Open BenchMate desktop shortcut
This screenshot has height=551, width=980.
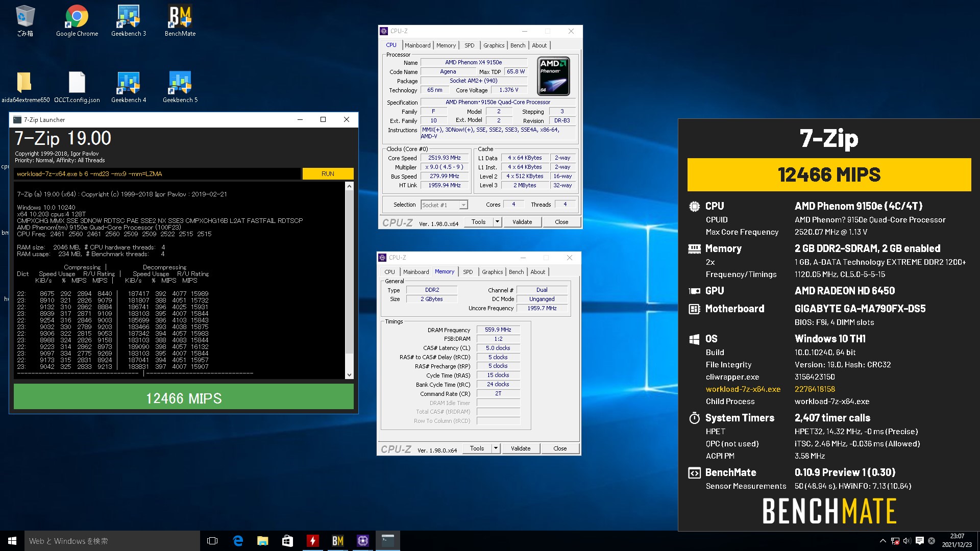tap(180, 20)
